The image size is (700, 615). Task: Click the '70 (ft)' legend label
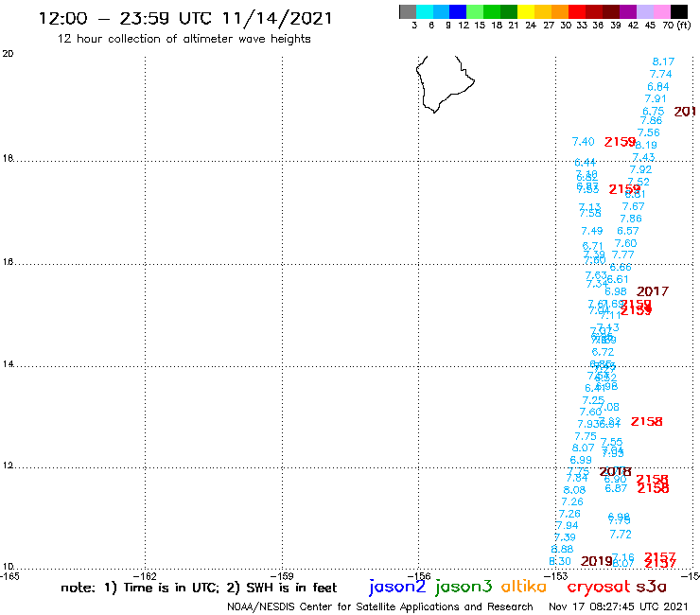pyautogui.click(x=676, y=26)
